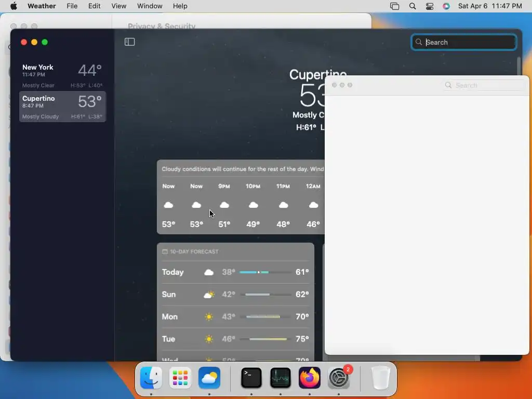
Task: Click the Today row in 10-day forecast
Action: [x=235, y=272]
